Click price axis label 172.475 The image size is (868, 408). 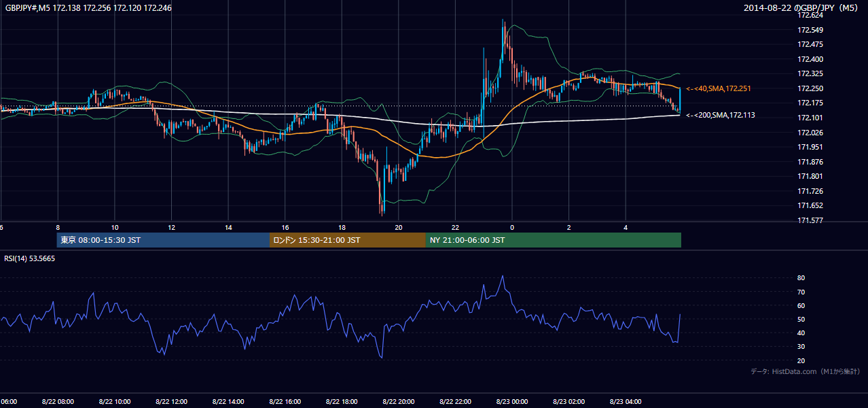click(x=811, y=44)
